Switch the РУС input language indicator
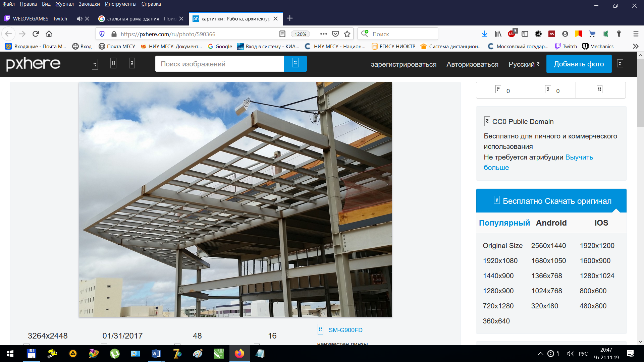Viewport: 644px width, 362px height. coord(583,354)
